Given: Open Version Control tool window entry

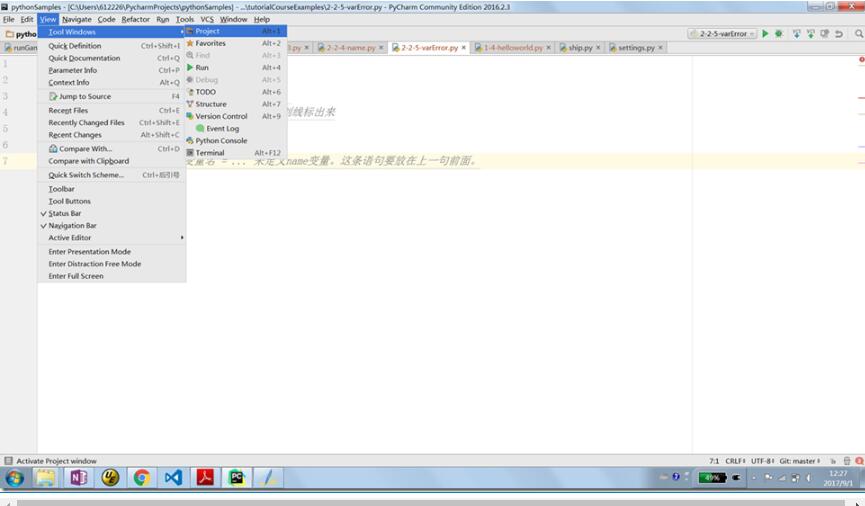Looking at the screenshot, I should point(236,116).
